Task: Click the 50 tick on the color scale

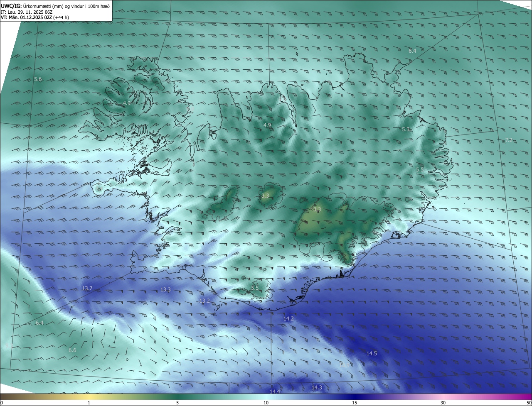Action: [529, 403]
